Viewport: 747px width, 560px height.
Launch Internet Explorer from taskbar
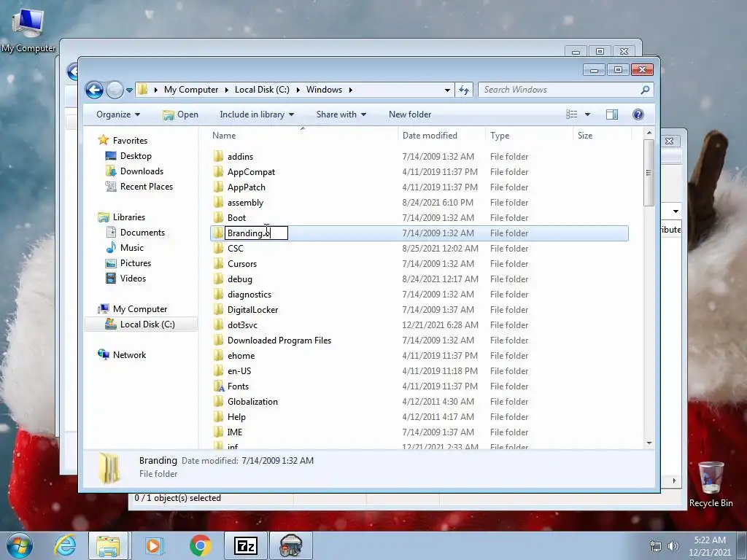65,545
